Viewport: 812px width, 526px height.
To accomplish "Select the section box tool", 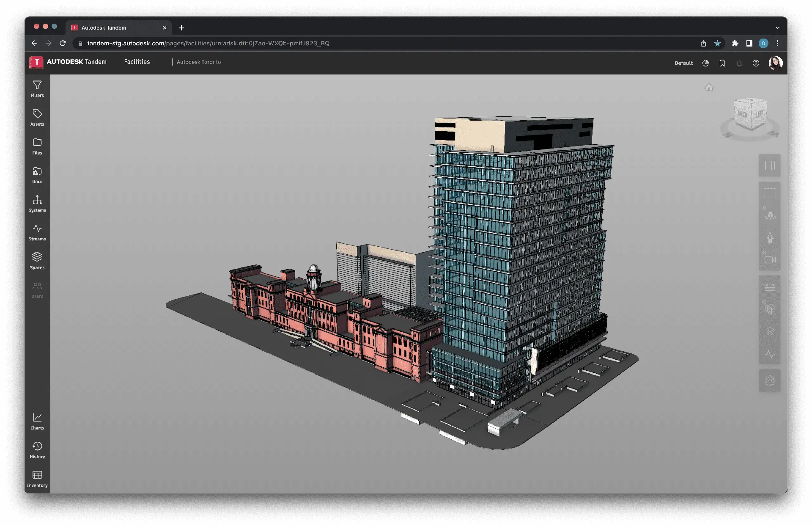I will click(x=770, y=309).
